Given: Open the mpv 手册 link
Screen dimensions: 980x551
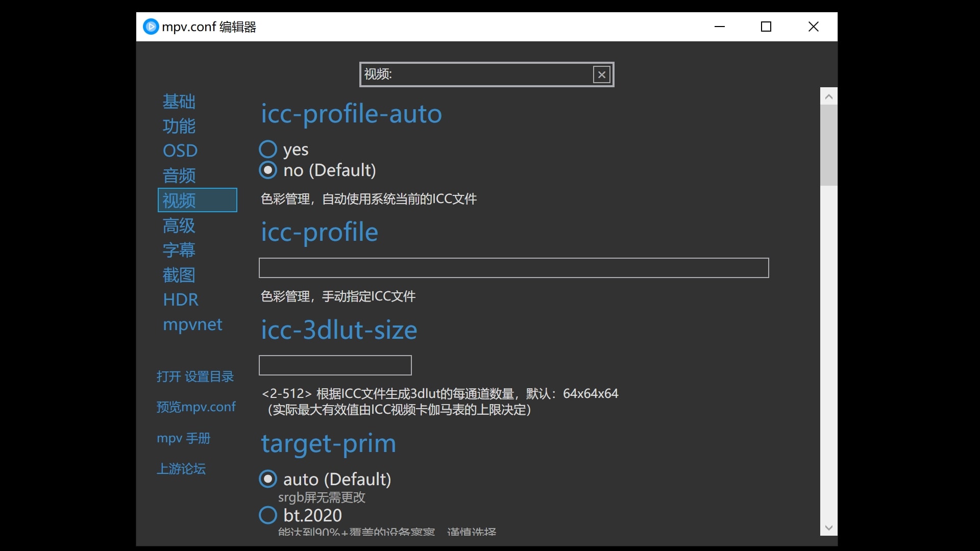Looking at the screenshot, I should (183, 438).
